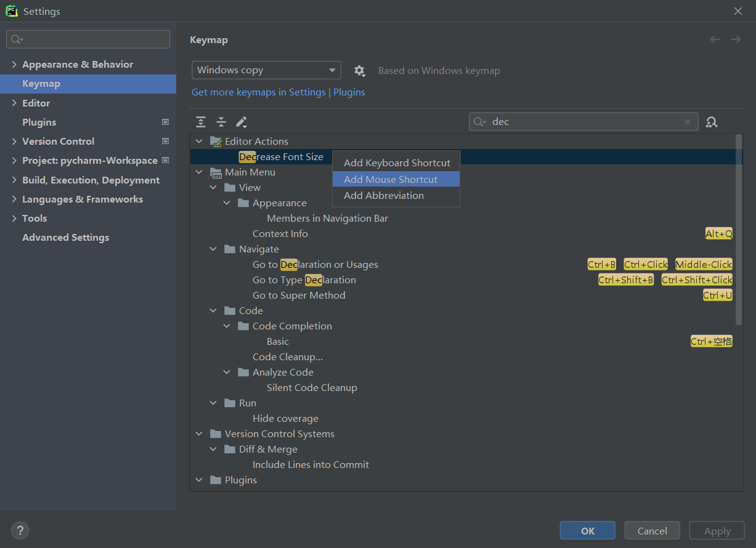The width and height of the screenshot is (756, 548).
Task: Click the OK button
Action: coord(587,531)
